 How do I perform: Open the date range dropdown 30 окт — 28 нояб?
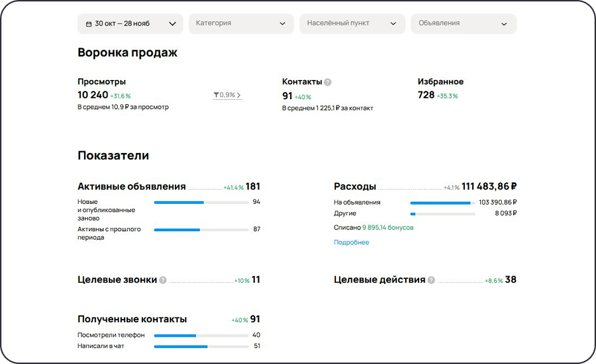click(130, 24)
